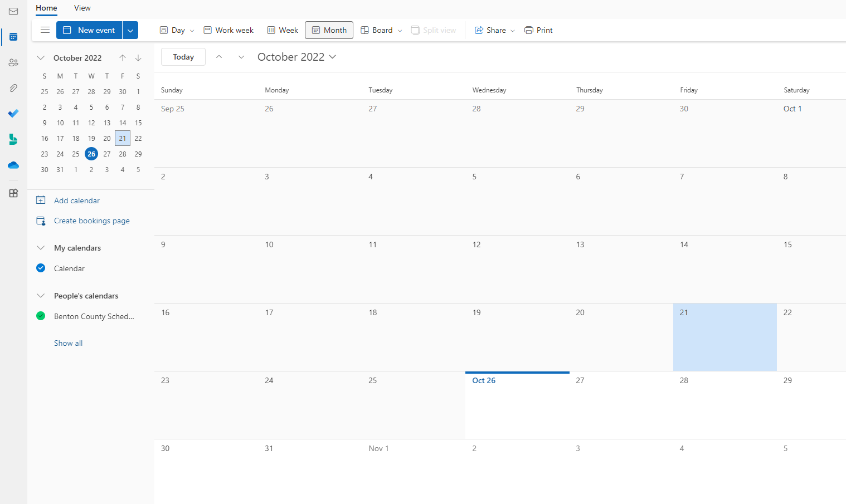Open the More apps grid icon
Image resolution: width=846 pixels, height=504 pixels.
pyautogui.click(x=13, y=193)
